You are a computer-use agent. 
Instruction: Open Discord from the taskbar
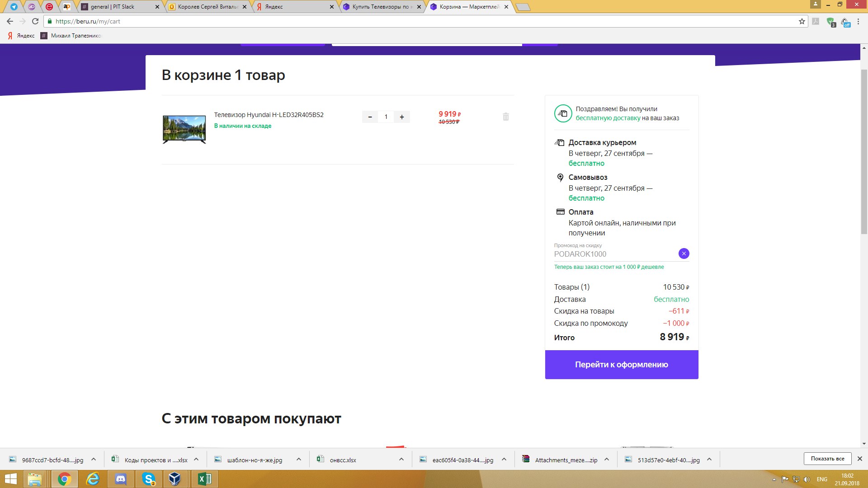[121, 479]
